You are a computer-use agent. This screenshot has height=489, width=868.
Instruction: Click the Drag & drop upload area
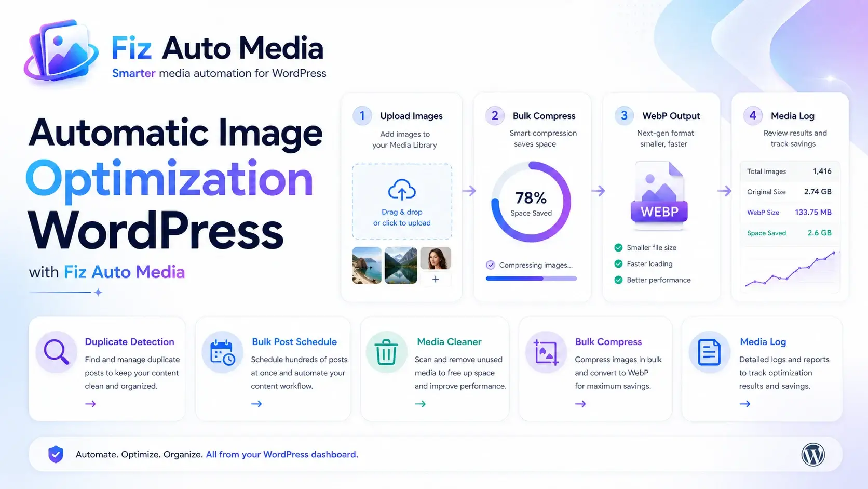tap(402, 202)
